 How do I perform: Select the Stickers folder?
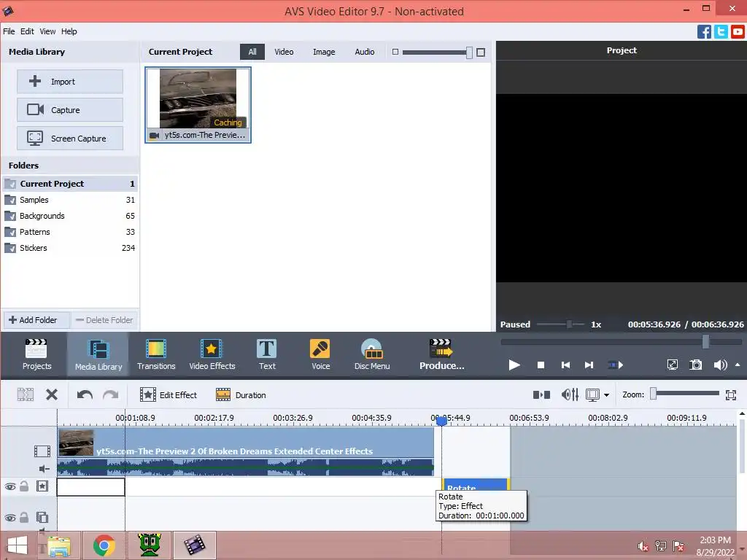click(70, 248)
